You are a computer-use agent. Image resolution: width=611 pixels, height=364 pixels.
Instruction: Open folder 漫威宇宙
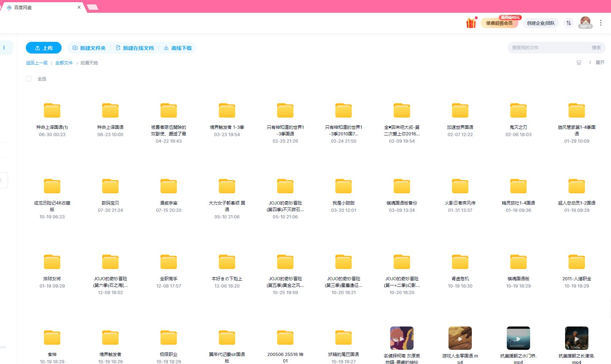coord(169,186)
